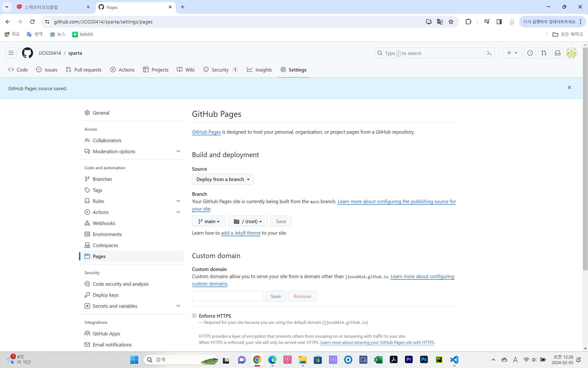
Task: Open Chrome extensions puzzle icon
Action: point(468,22)
